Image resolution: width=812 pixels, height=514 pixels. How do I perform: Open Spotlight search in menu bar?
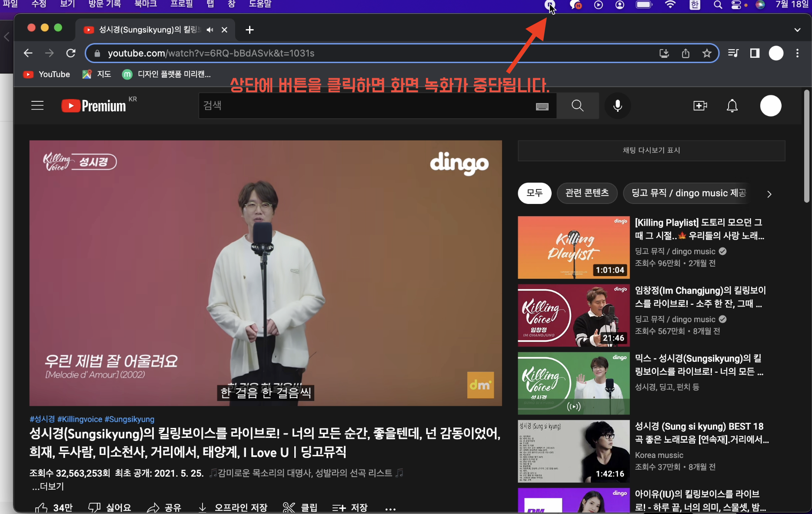click(718, 5)
